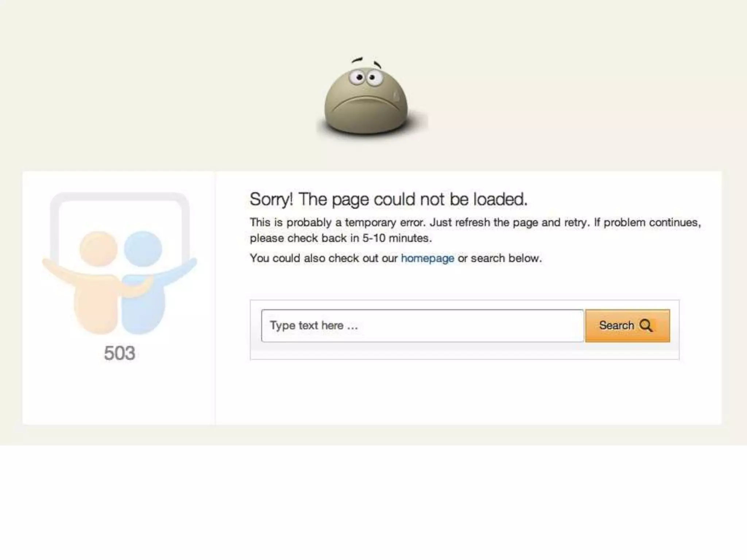Click the faded SlideShare logo

pos(120,263)
